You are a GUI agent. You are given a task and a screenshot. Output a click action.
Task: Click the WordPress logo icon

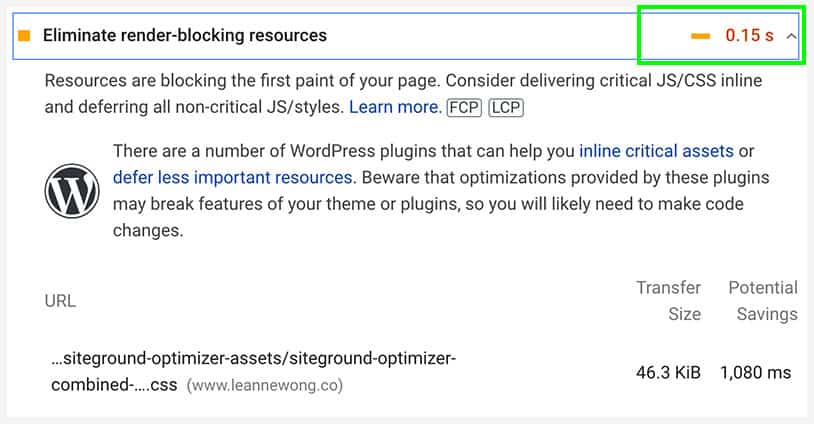click(x=72, y=191)
